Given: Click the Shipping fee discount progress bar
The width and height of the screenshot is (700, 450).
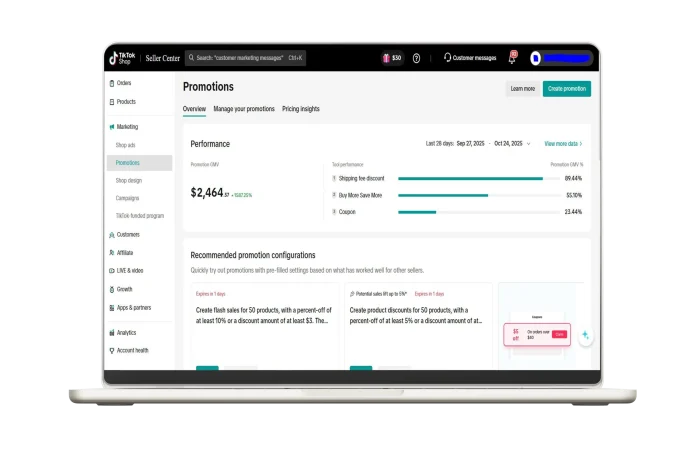Looking at the screenshot, I should pos(470,178).
